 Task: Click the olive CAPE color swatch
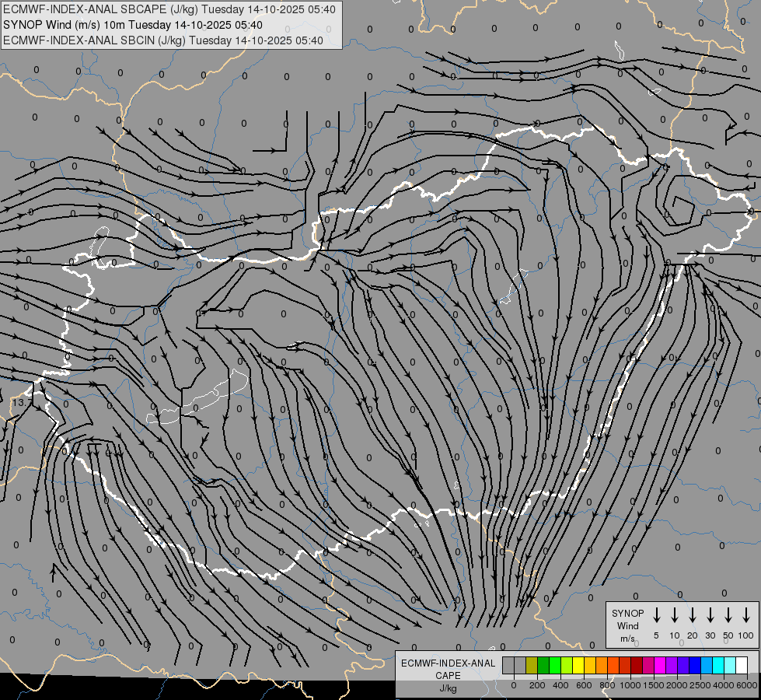click(x=532, y=666)
